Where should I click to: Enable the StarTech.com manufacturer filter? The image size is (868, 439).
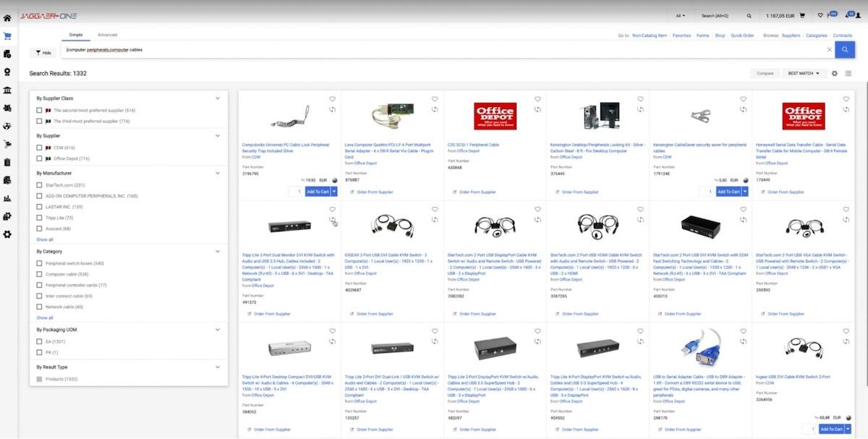[39, 185]
